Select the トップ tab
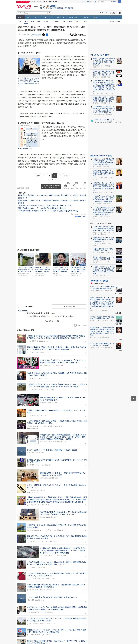 [20, 17]
